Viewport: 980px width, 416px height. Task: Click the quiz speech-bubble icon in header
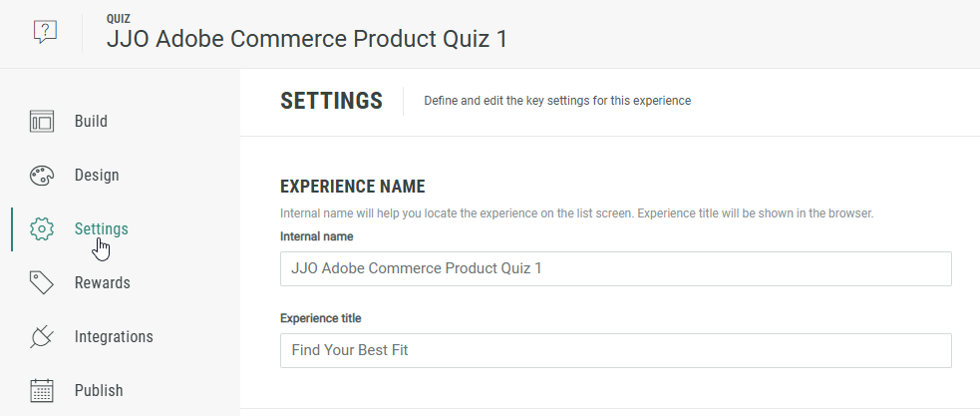pos(45,32)
